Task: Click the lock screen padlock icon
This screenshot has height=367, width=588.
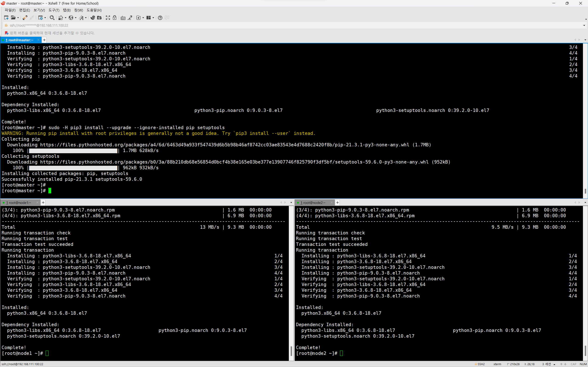Action: (115, 18)
